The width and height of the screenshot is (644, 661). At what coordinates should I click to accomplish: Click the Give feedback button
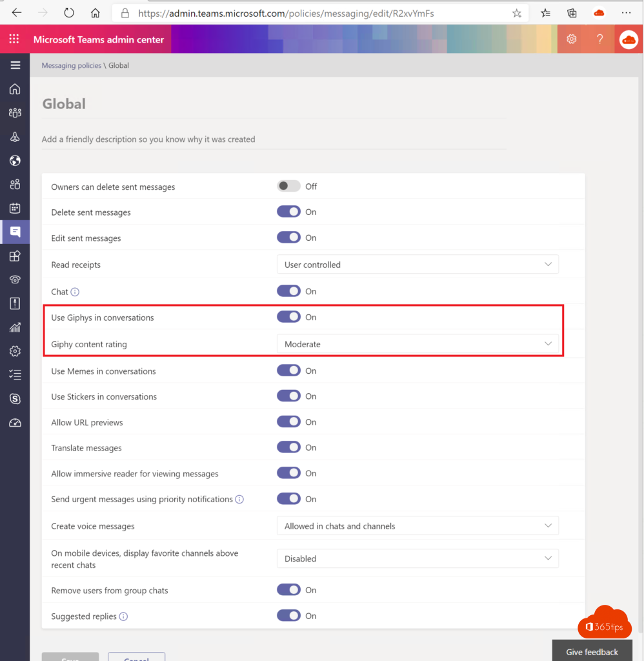pyautogui.click(x=592, y=651)
